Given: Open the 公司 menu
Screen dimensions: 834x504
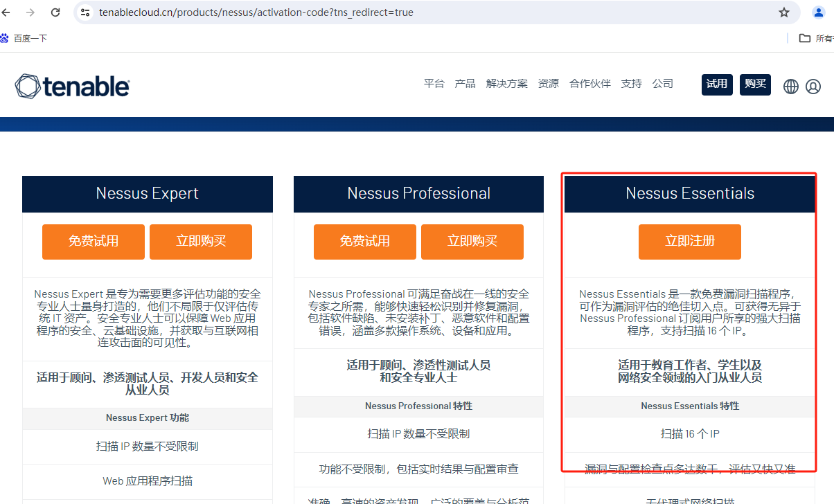Looking at the screenshot, I should pyautogui.click(x=663, y=84).
